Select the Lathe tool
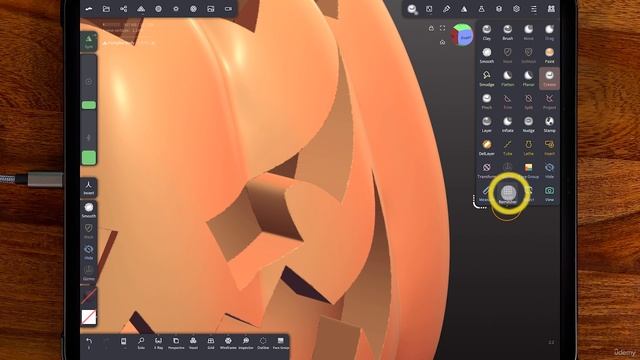 pos(528,148)
